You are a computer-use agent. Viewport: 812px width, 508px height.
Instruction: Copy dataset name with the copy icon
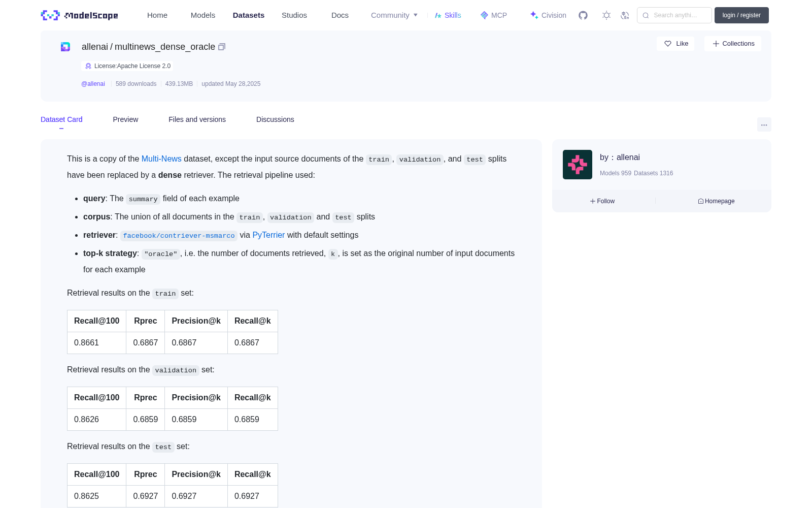[x=222, y=47]
